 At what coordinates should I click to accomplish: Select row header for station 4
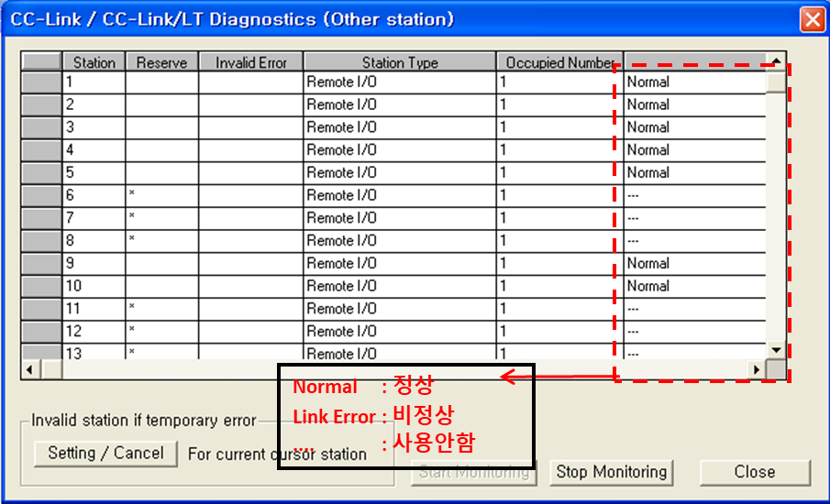(41, 150)
